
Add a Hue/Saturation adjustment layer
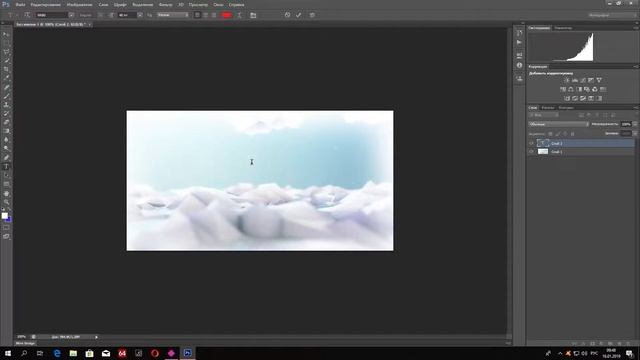[563, 89]
